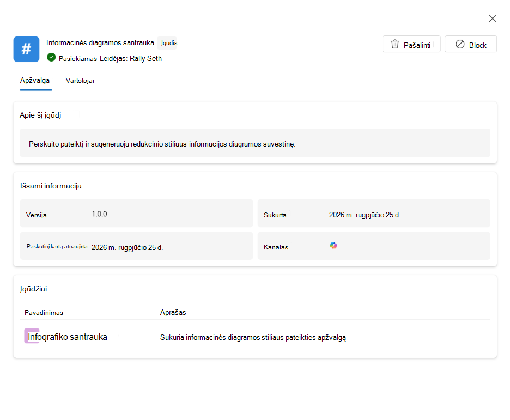Click the Sukurta label
The image size is (510, 420).
click(x=275, y=215)
